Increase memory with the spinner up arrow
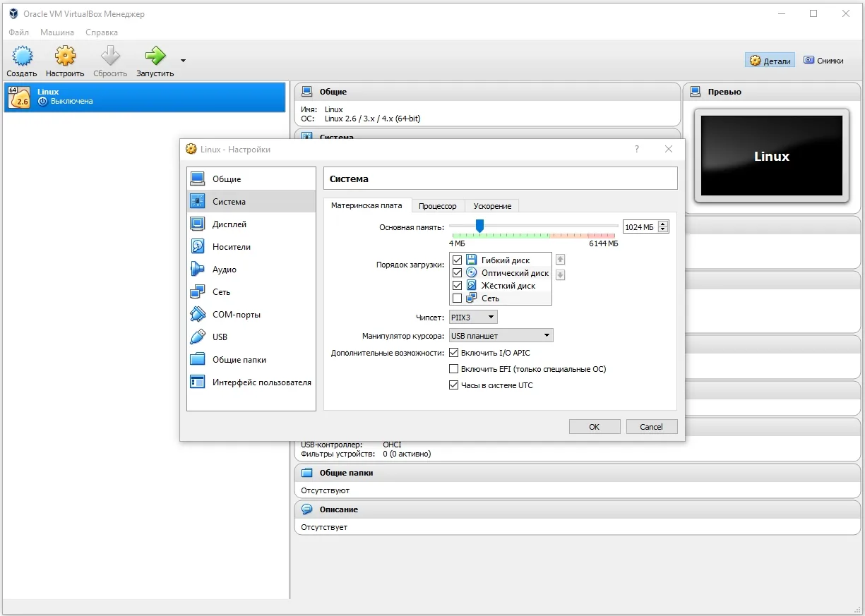Viewport: 865px width, 616px height. tap(663, 224)
